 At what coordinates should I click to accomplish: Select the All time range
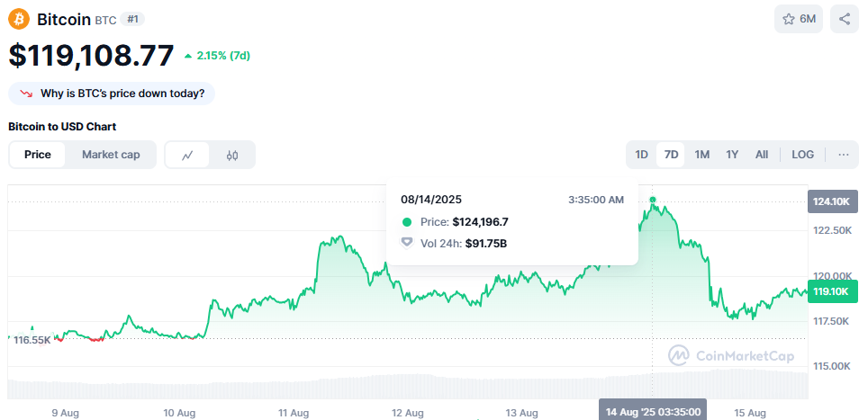(x=762, y=155)
